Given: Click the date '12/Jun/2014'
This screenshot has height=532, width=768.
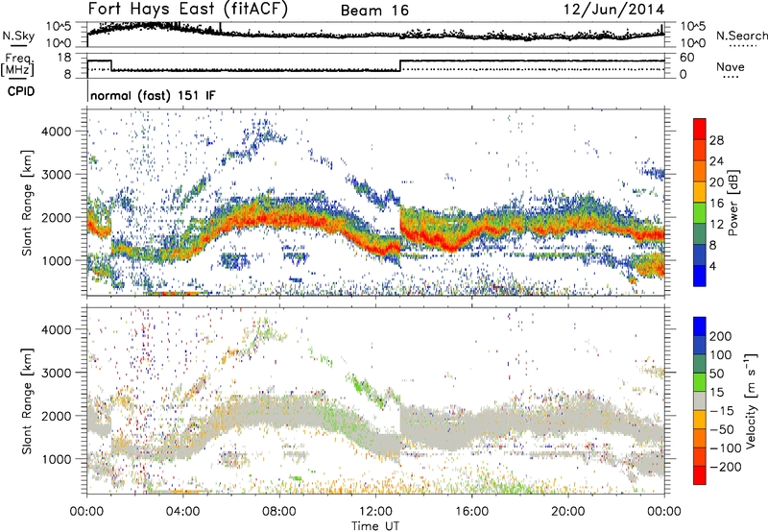Looking at the screenshot, I should pyautogui.click(x=613, y=10).
